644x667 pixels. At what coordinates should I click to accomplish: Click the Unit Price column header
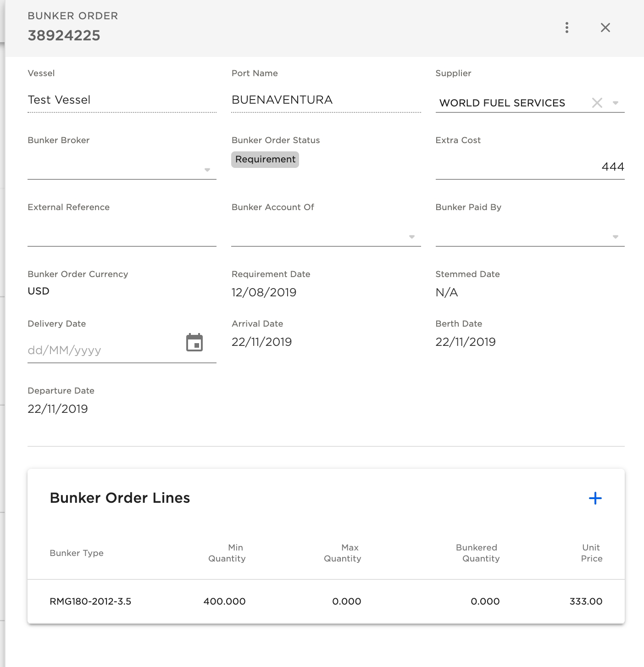click(x=591, y=553)
